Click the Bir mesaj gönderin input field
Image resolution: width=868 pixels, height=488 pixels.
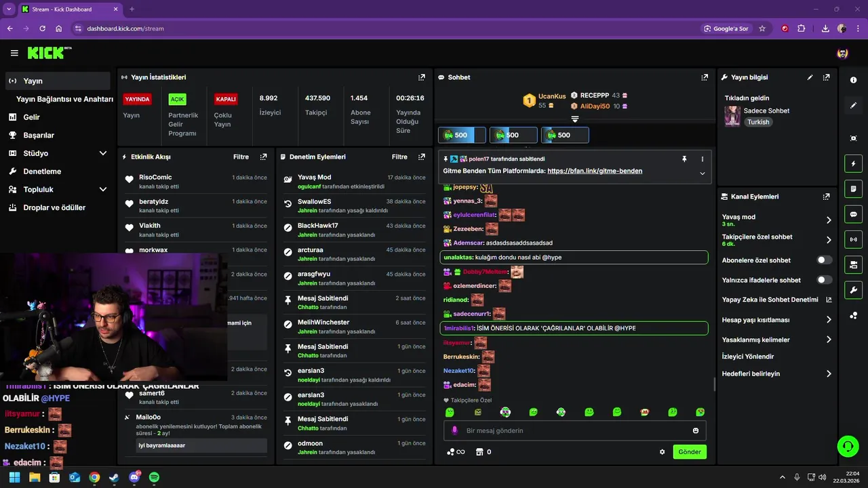click(x=575, y=430)
